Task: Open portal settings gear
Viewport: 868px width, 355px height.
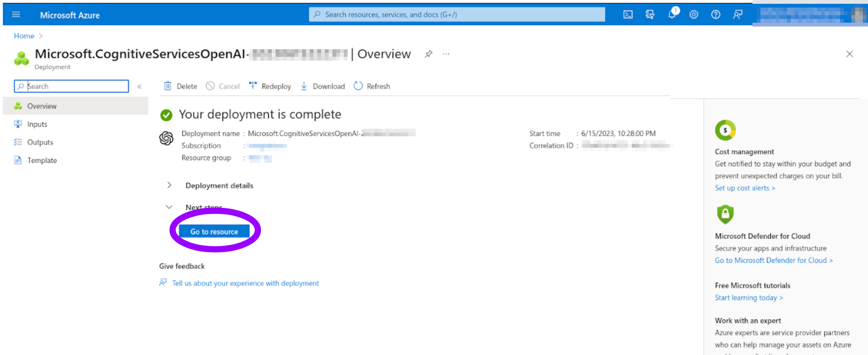Action: point(694,15)
